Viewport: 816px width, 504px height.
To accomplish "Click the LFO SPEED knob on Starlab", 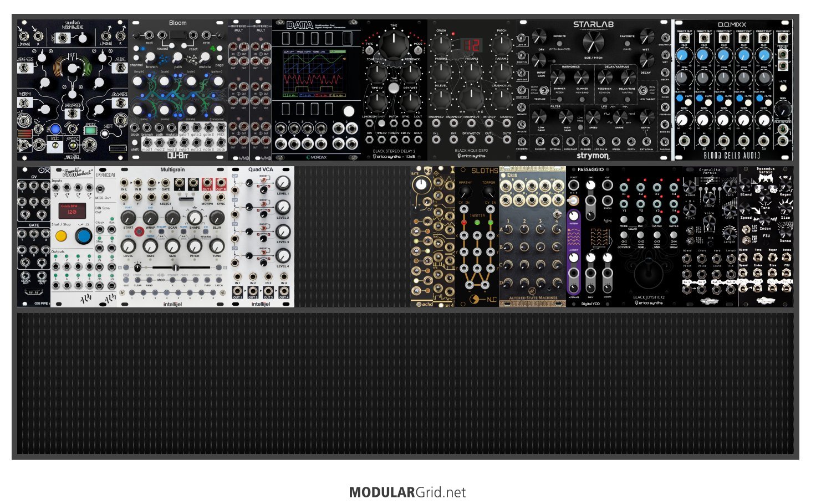I will 593,117.
